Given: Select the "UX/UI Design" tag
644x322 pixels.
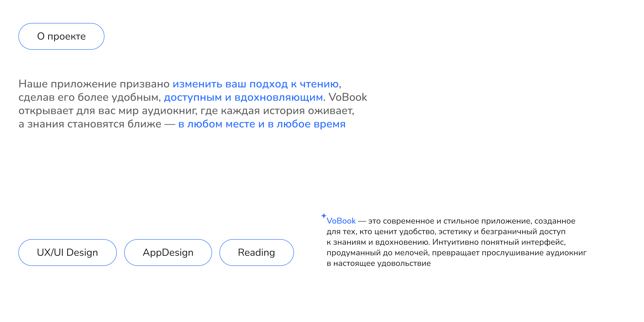Looking at the screenshot, I should pyautogui.click(x=67, y=253).
